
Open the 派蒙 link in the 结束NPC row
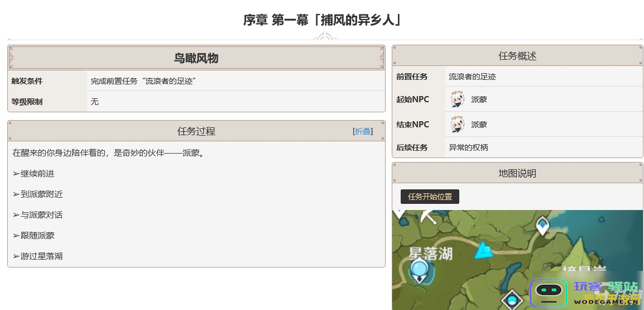479,125
